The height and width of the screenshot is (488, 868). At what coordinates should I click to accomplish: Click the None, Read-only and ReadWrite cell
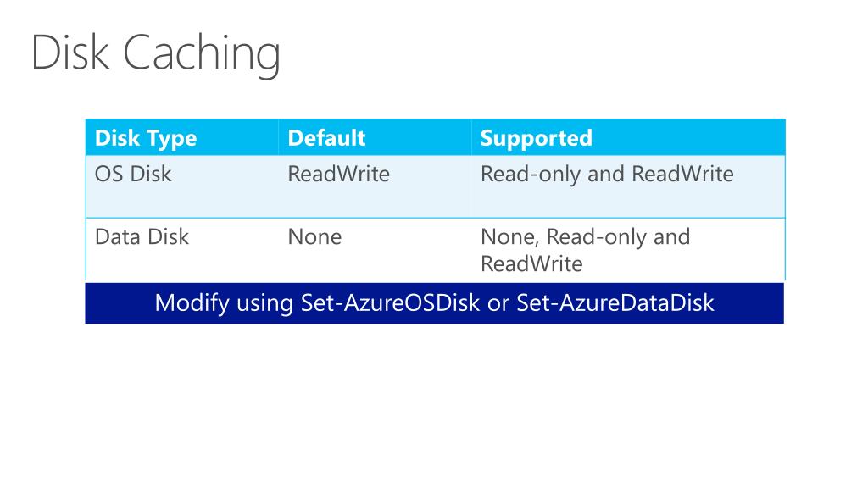586,250
